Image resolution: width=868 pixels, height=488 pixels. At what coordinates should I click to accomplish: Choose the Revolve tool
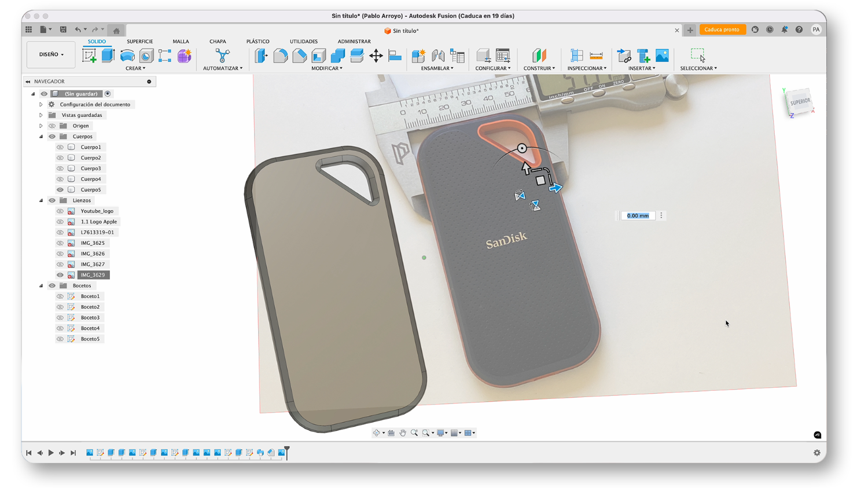coord(127,56)
